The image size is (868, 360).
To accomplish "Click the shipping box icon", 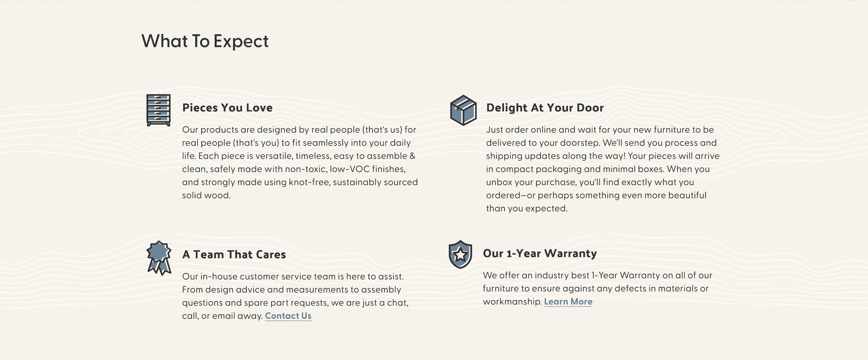I will click(x=463, y=110).
